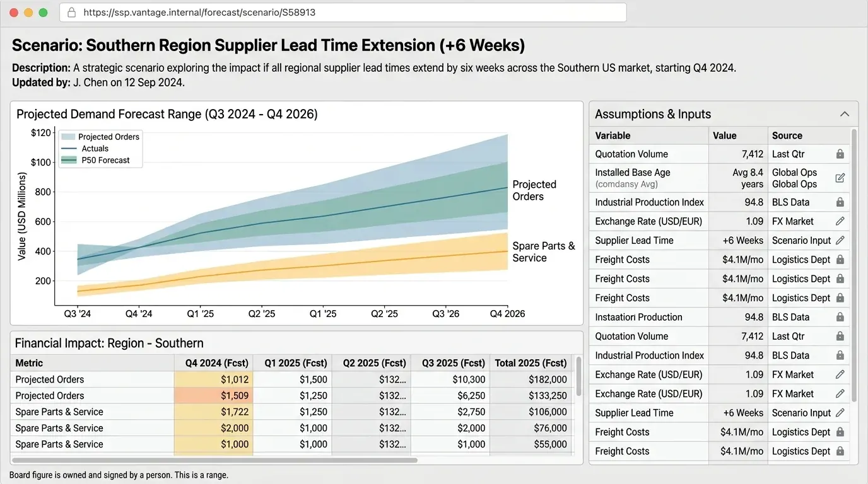Click the vertical scrollbar of Financial Impact table

click(x=578, y=376)
